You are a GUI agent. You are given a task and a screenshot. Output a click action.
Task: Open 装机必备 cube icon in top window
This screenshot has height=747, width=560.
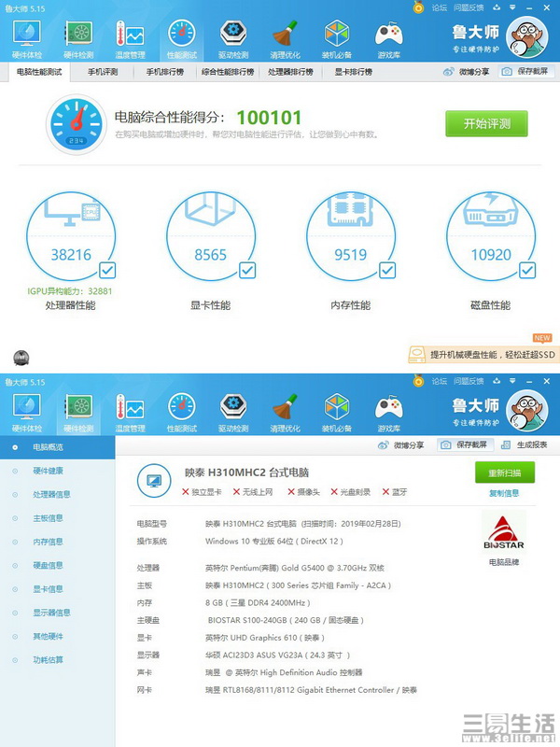[x=337, y=34]
